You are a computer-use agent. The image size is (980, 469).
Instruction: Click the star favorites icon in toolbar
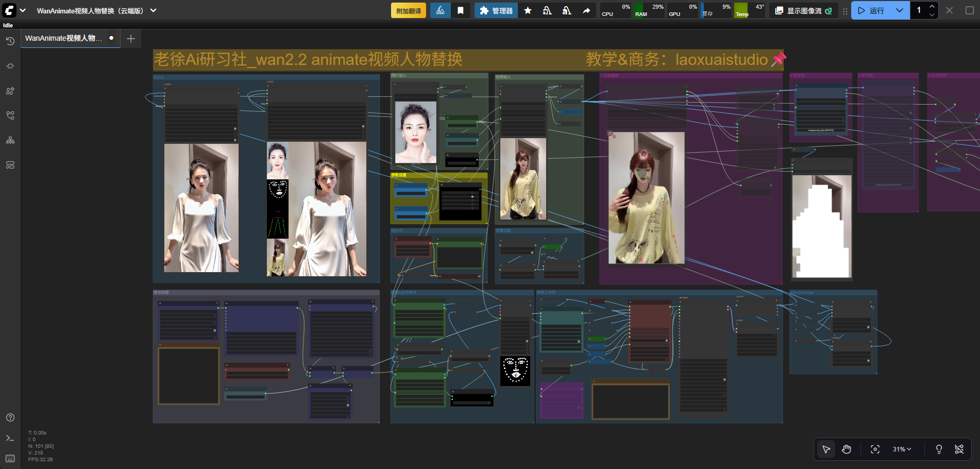tap(528, 10)
